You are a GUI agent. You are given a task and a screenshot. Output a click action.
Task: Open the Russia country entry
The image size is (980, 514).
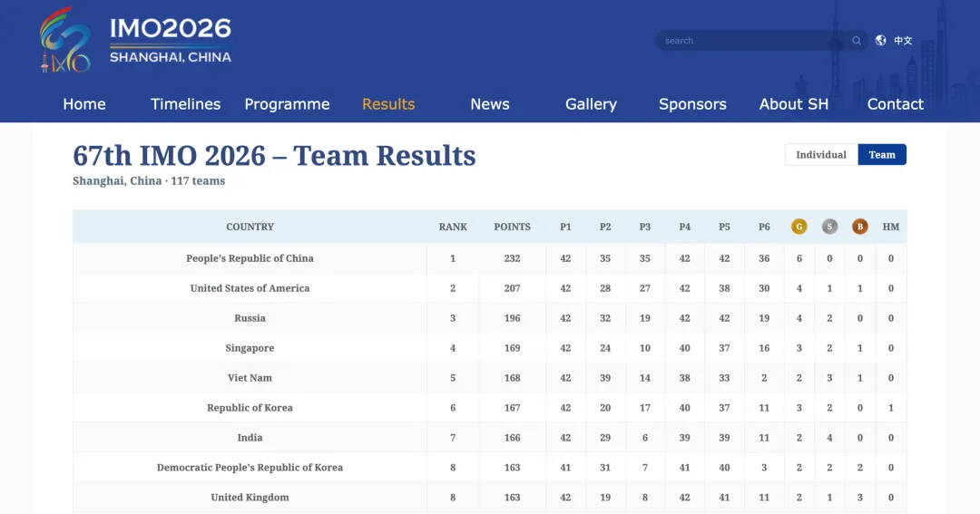tap(250, 318)
